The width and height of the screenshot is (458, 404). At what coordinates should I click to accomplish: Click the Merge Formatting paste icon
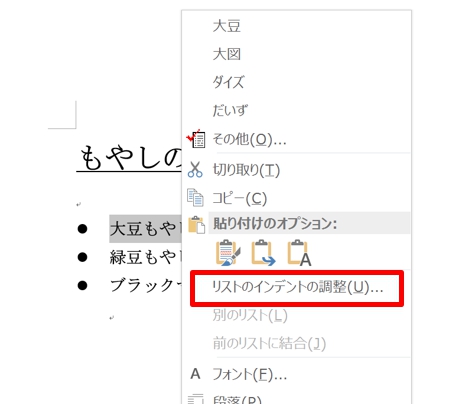tap(263, 253)
